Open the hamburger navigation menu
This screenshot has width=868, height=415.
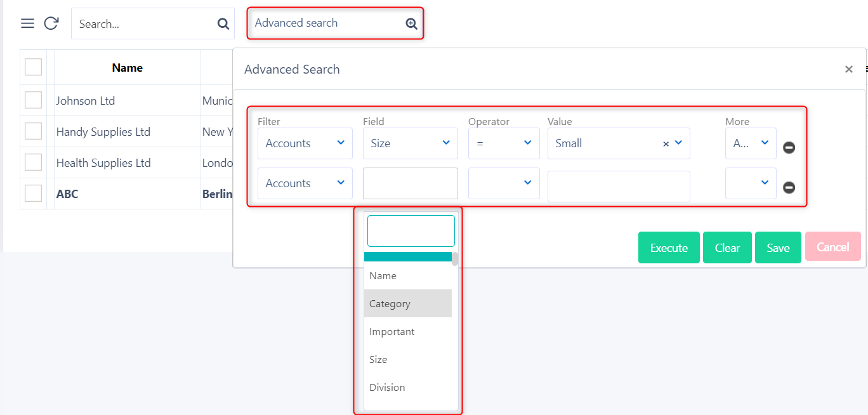tap(27, 23)
